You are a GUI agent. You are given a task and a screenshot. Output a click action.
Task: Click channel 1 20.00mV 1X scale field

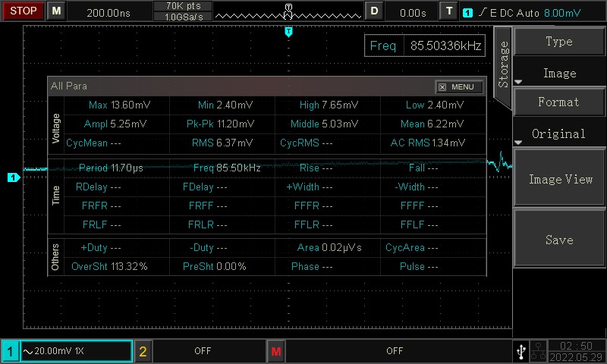[x=77, y=351]
